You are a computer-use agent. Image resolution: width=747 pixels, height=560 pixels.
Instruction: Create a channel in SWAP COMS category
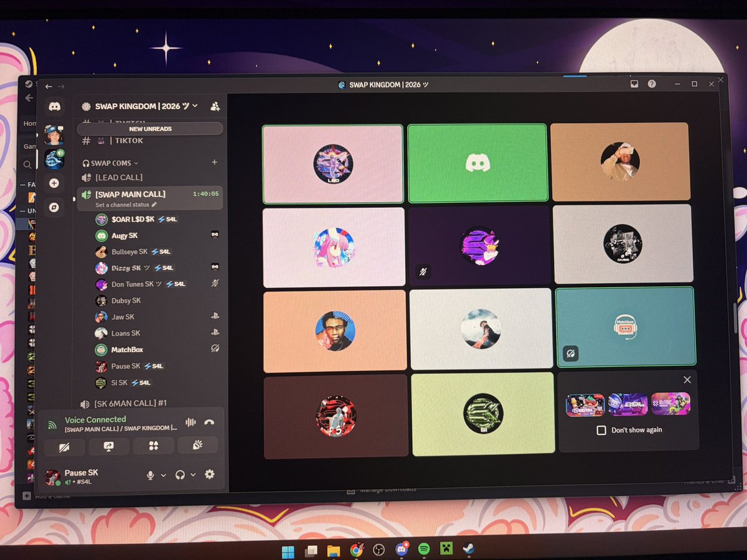[215, 162]
